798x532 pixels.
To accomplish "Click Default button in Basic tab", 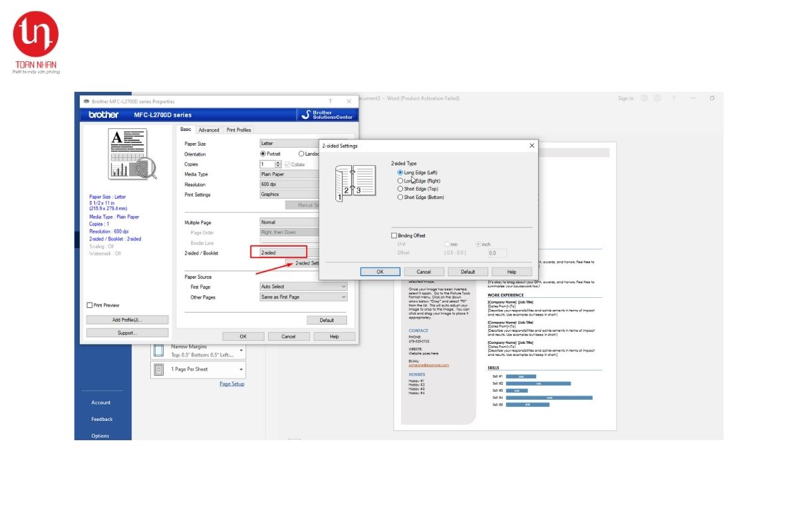I will coord(327,320).
